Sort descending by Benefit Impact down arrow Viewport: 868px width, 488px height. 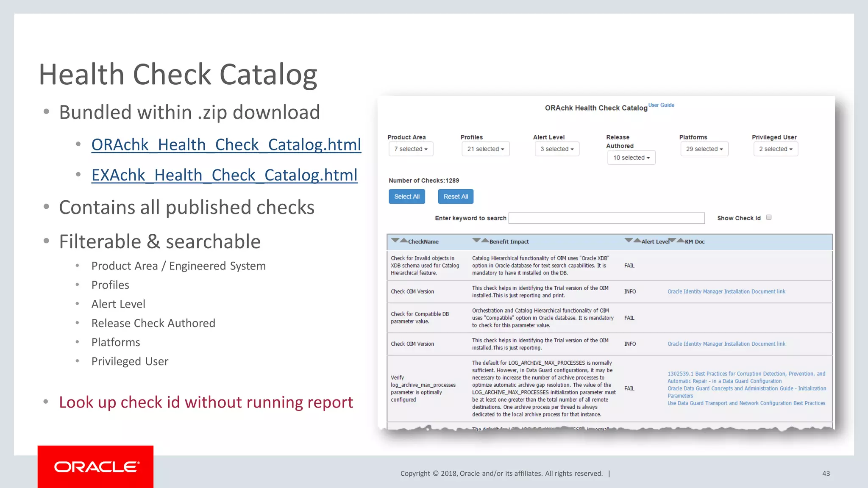pyautogui.click(x=476, y=240)
